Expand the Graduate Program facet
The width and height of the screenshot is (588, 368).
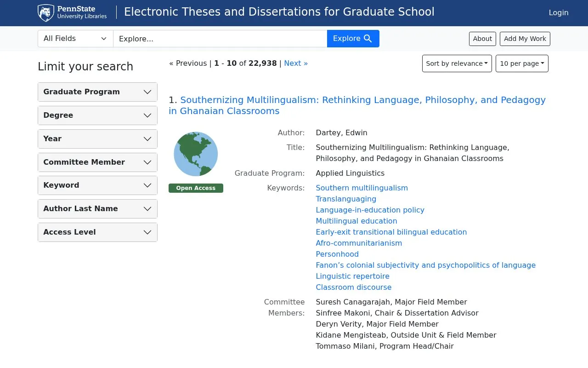pos(97,92)
